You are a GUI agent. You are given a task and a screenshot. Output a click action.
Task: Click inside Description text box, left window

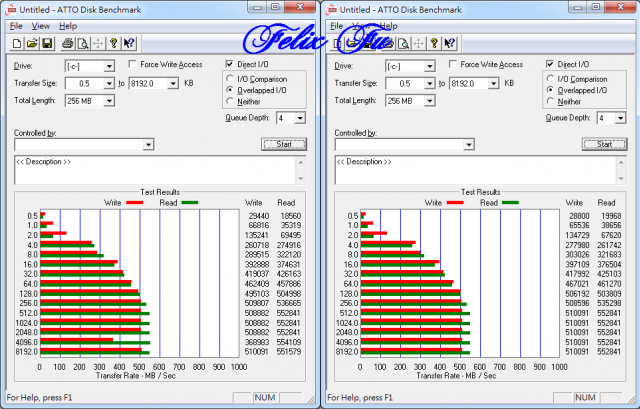[156, 169]
